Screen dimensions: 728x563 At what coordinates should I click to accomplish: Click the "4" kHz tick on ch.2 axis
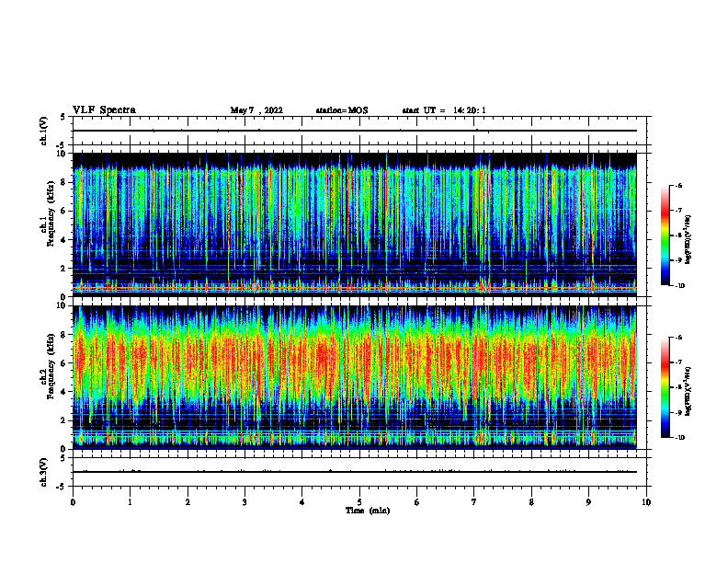64,392
